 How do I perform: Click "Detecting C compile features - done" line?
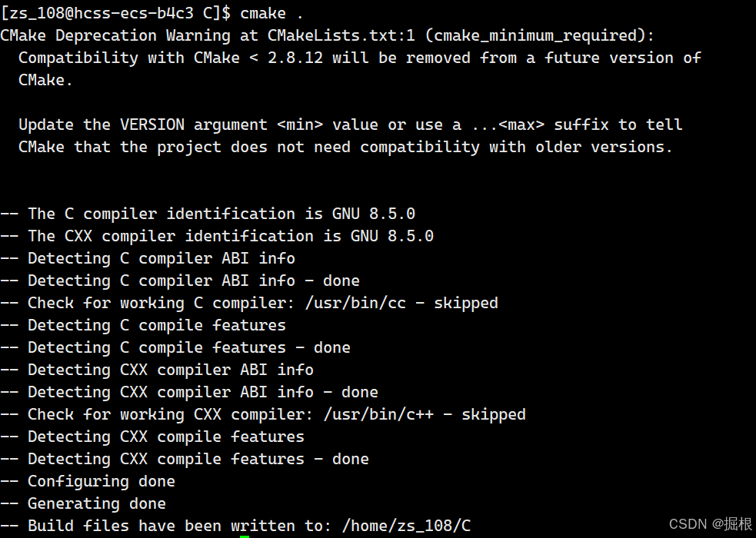pyautogui.click(x=175, y=347)
